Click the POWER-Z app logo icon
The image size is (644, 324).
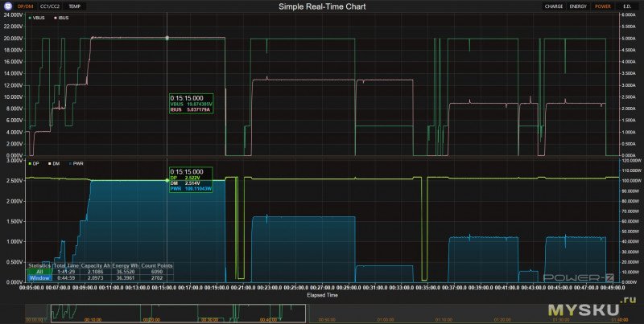8,6
